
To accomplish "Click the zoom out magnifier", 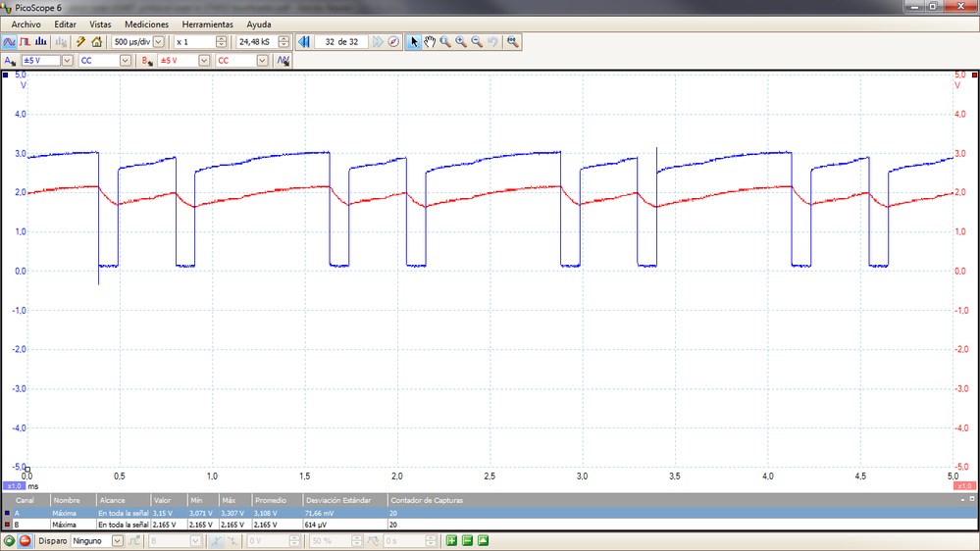I will (476, 42).
